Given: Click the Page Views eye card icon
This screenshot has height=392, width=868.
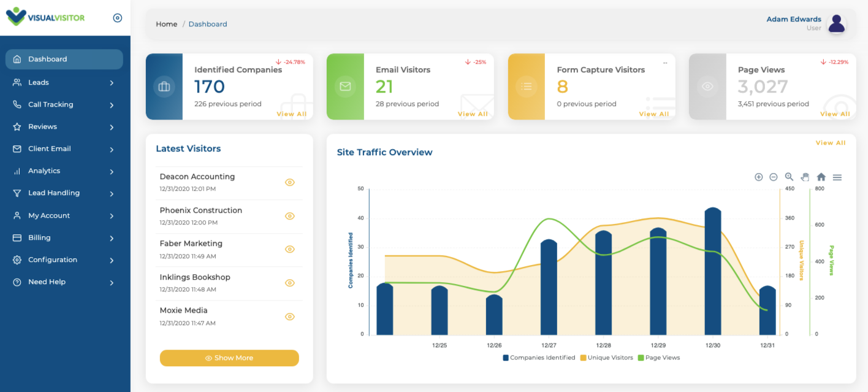Looking at the screenshot, I should [x=707, y=86].
